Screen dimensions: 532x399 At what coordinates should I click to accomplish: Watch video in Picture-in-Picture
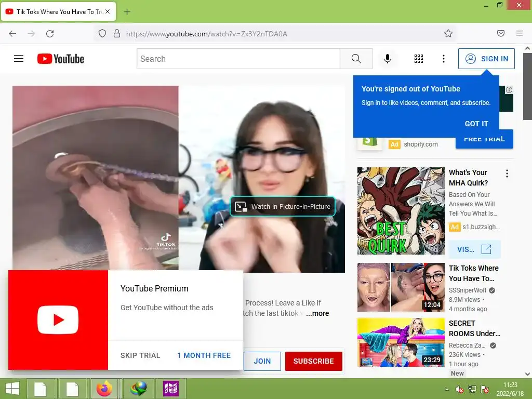283,206
